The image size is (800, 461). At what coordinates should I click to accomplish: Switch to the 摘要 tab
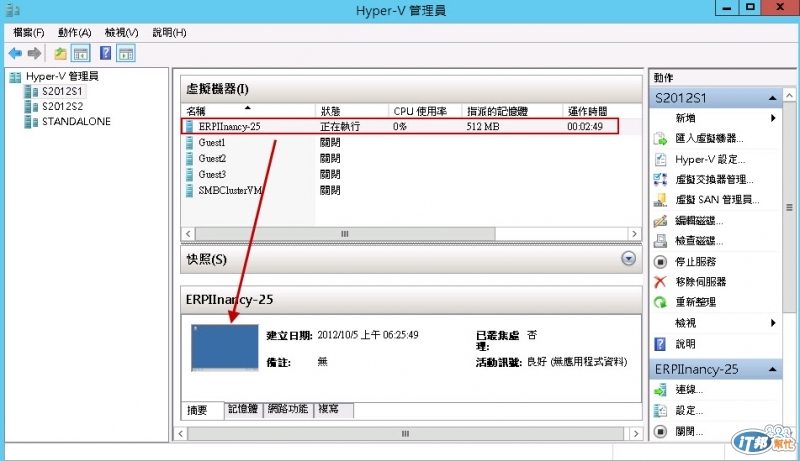(203, 411)
